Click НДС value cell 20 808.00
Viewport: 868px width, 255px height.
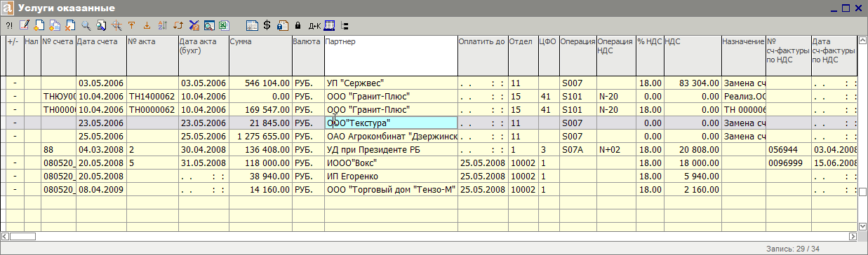(693, 149)
